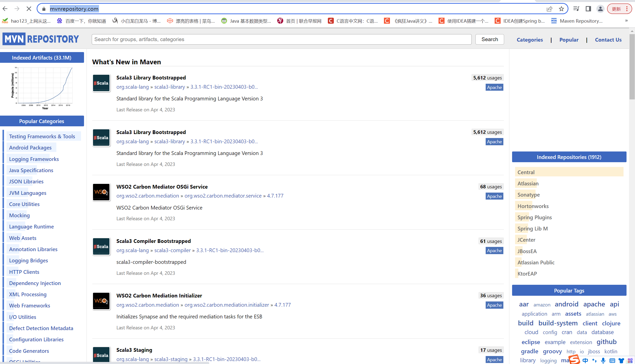Click the share page icon

(x=549, y=9)
